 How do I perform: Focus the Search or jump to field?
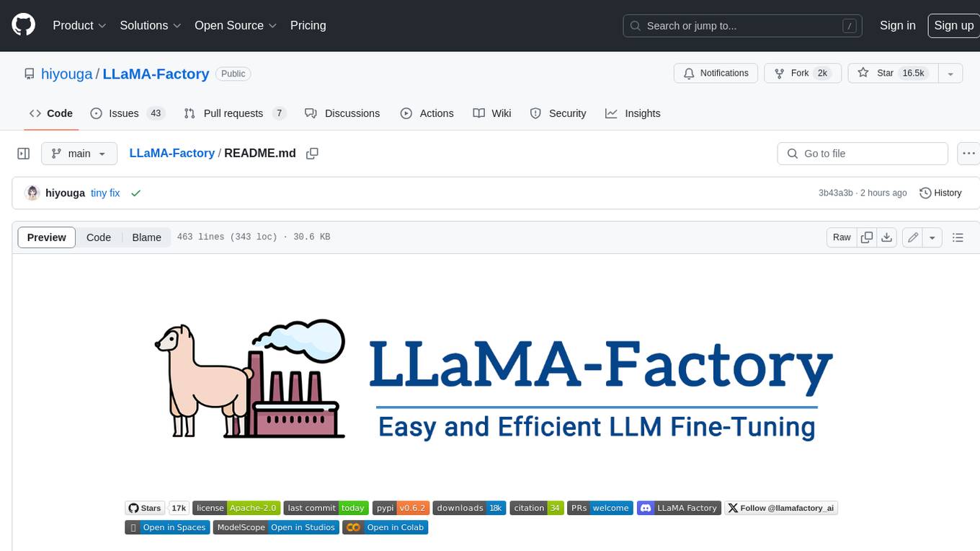point(743,25)
